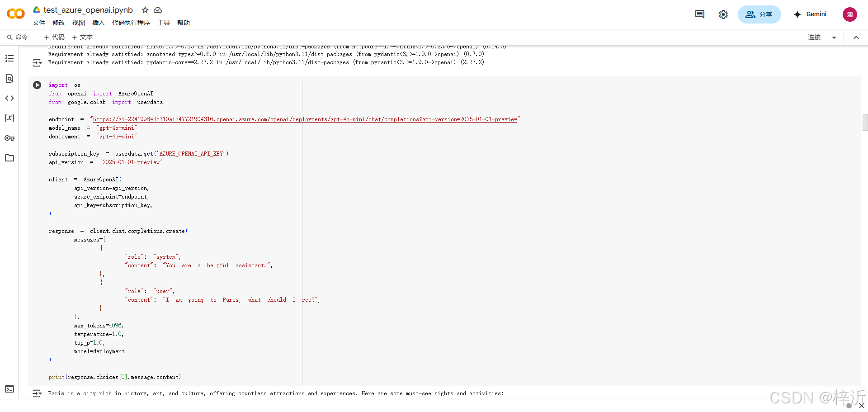Toggle Paris response output options icon
The width and height of the screenshot is (868, 412).
click(37, 393)
